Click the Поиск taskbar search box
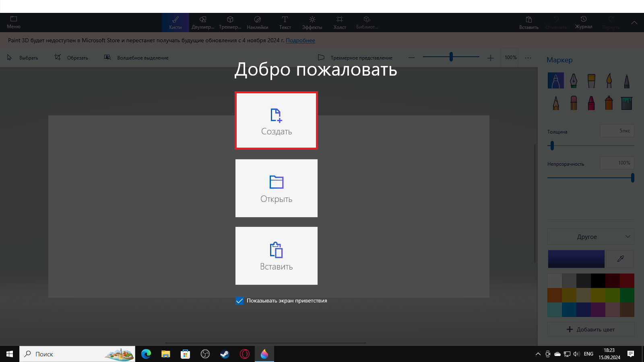This screenshot has width=644, height=362. (77, 354)
